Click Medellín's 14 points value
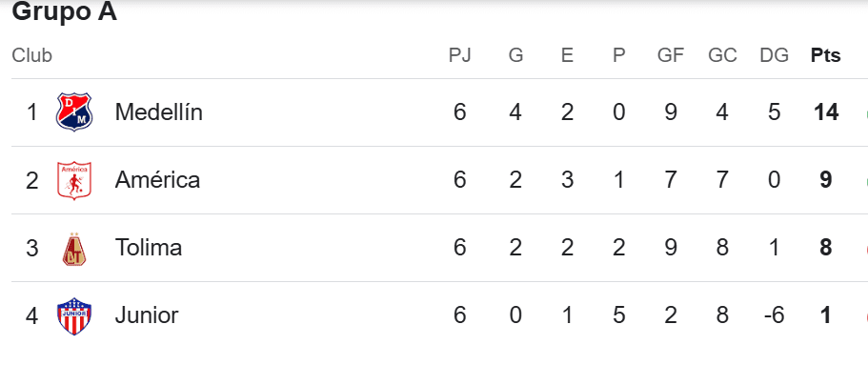This screenshot has height=365, width=868. click(826, 112)
